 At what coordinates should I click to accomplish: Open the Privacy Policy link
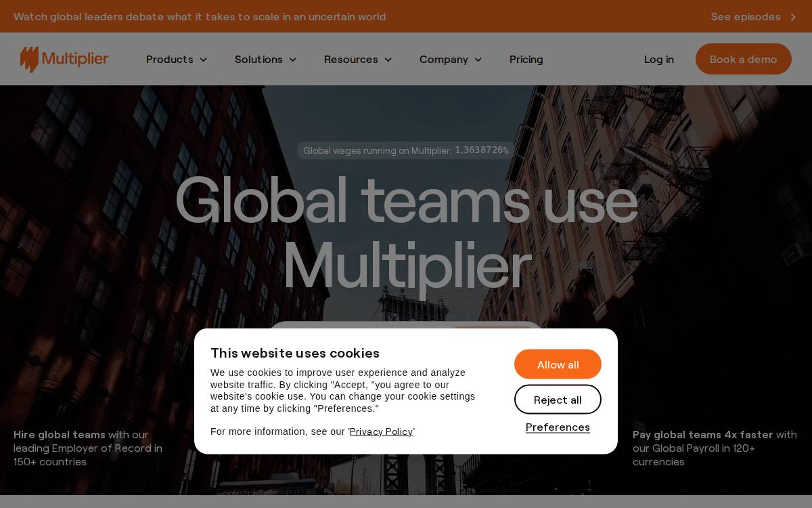381,431
